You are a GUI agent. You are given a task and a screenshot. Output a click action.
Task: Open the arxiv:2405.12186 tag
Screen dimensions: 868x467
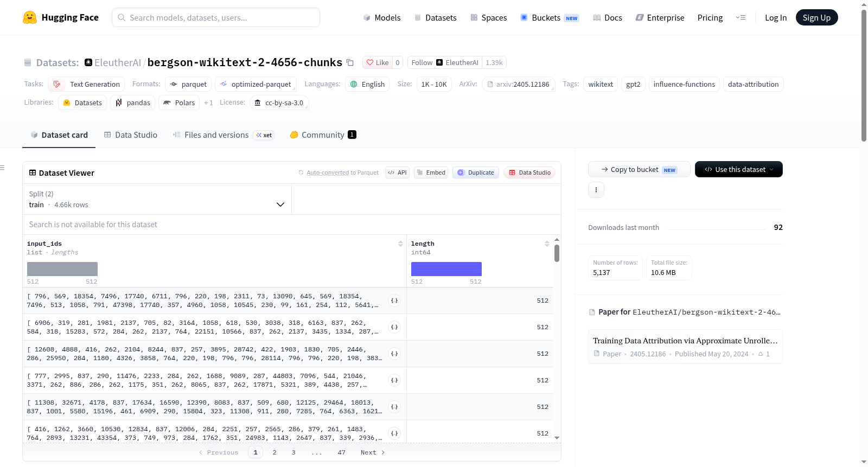[x=519, y=84]
